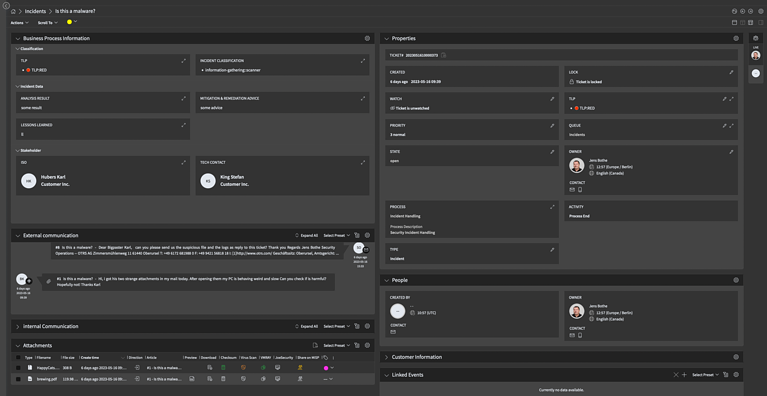This screenshot has height=396, width=767.
Task: Click King Stefan KS avatar
Action: pyautogui.click(x=208, y=181)
